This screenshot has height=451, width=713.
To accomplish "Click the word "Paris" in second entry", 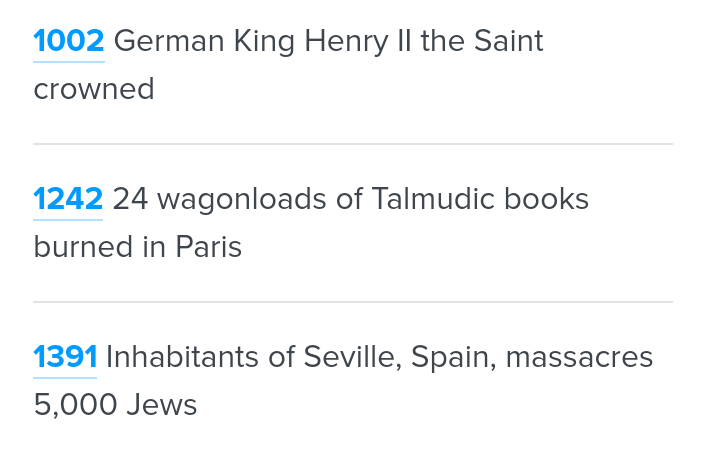I will tap(209, 247).
